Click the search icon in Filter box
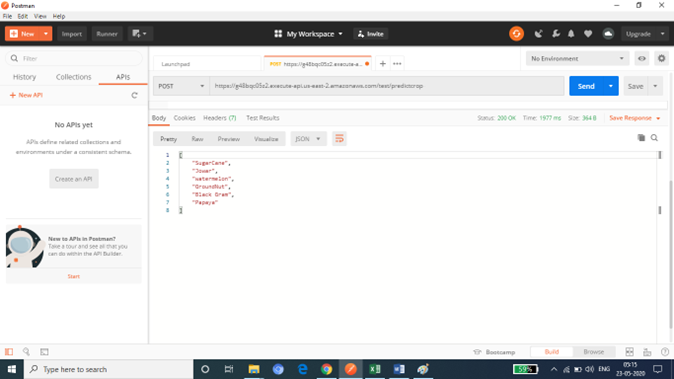This screenshot has width=674, height=379. (14, 58)
